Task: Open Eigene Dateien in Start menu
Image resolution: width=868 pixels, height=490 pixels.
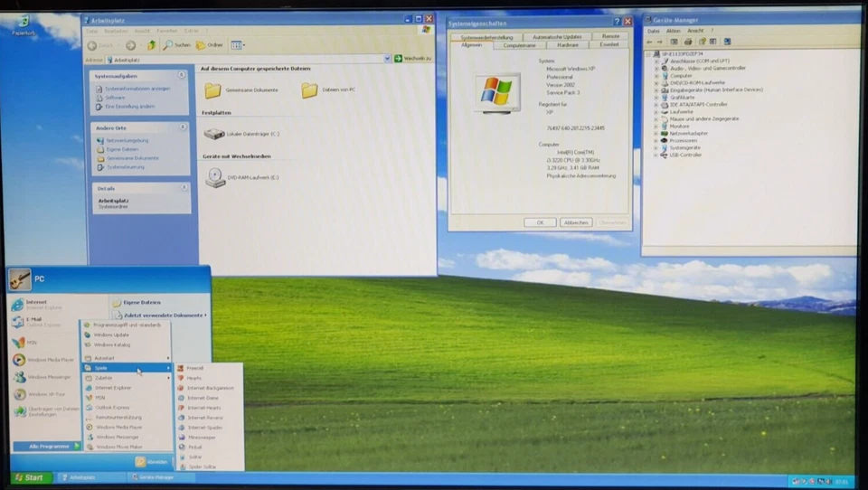Action: [137, 302]
